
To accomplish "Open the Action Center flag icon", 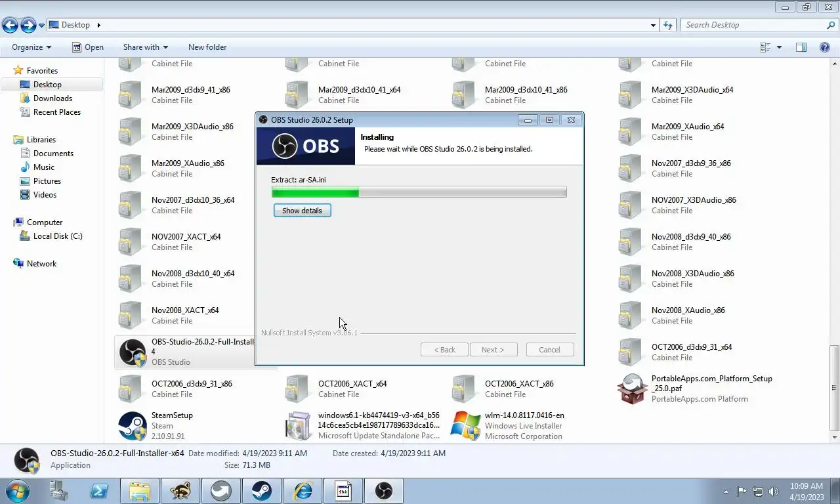I will pos(742,492).
